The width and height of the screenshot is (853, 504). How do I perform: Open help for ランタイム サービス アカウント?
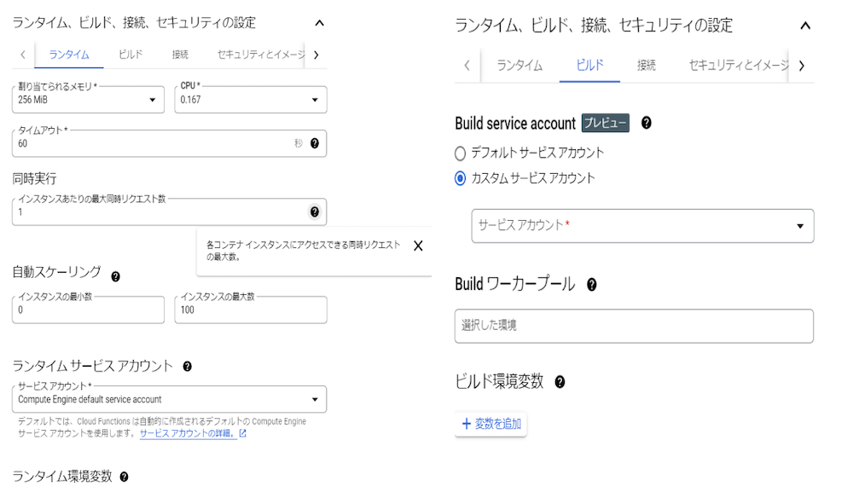[x=188, y=367]
